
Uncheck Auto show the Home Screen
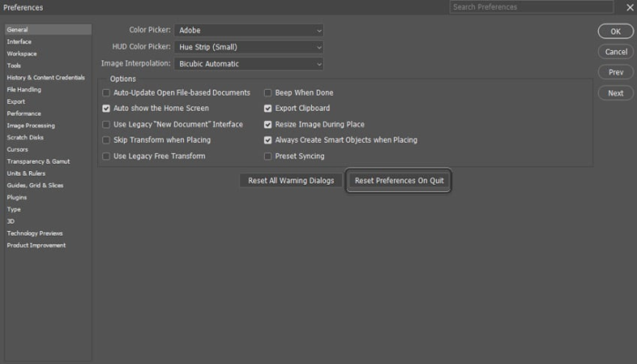click(106, 108)
